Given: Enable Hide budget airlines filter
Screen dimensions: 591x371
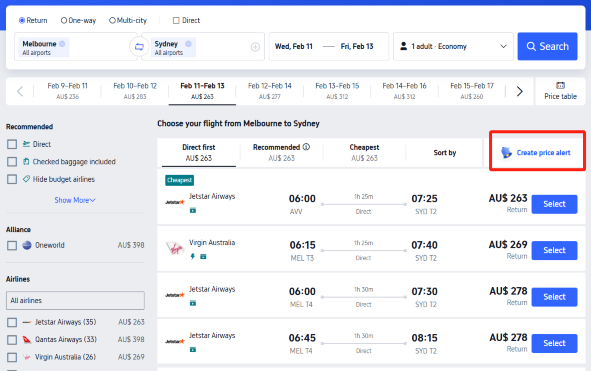Looking at the screenshot, I should (12, 179).
